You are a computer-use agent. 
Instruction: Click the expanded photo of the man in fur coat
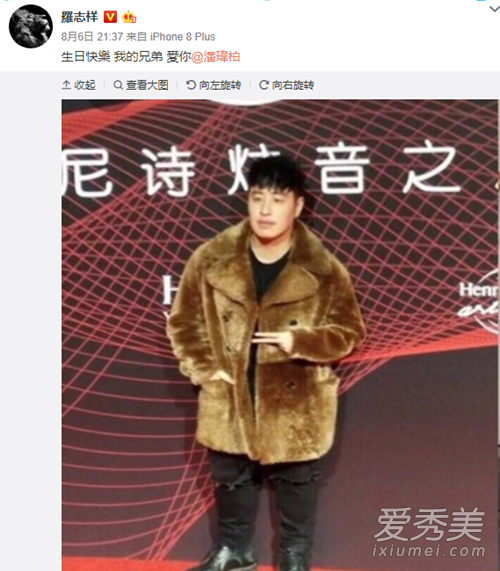click(x=280, y=335)
